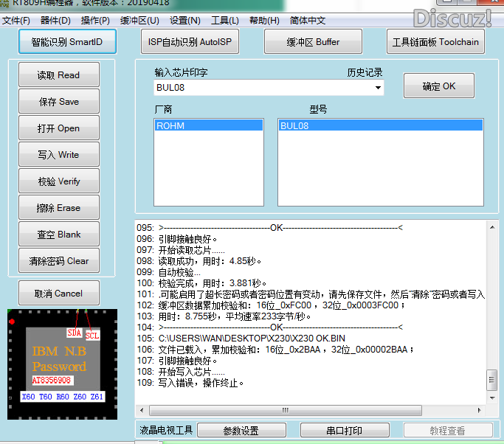The width and height of the screenshot is (504, 444).
Task: Open 工具链面板 Toolchain
Action: [435, 42]
